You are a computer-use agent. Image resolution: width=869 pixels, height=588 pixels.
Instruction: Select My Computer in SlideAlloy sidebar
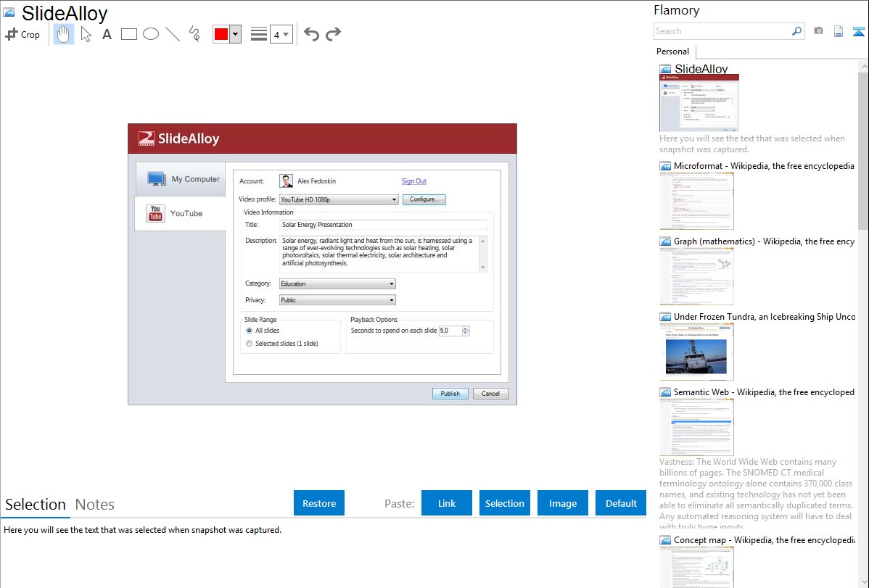(x=181, y=179)
